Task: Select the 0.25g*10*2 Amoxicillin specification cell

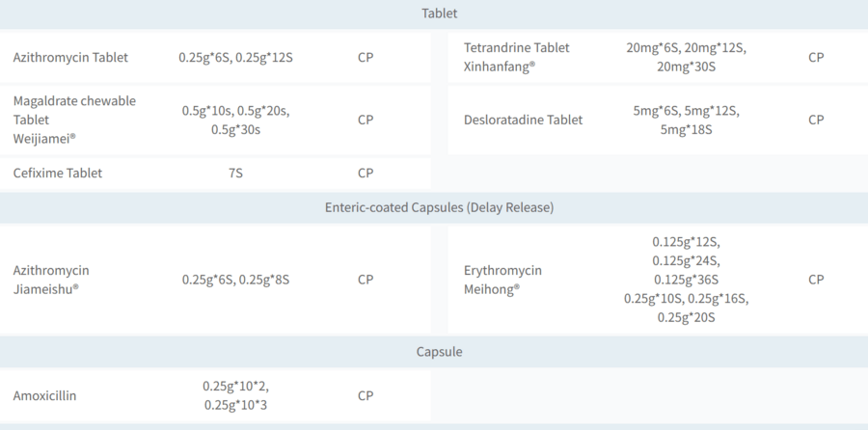Action: pyautogui.click(x=235, y=395)
